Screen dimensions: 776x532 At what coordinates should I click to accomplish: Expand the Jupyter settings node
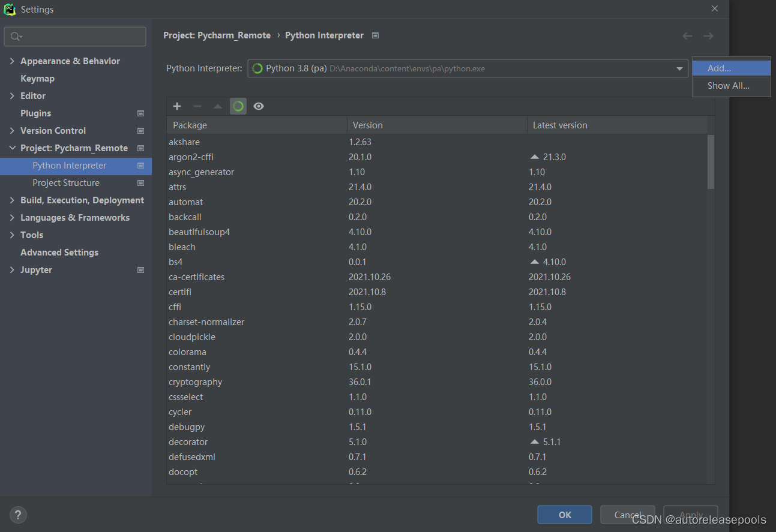click(12, 270)
